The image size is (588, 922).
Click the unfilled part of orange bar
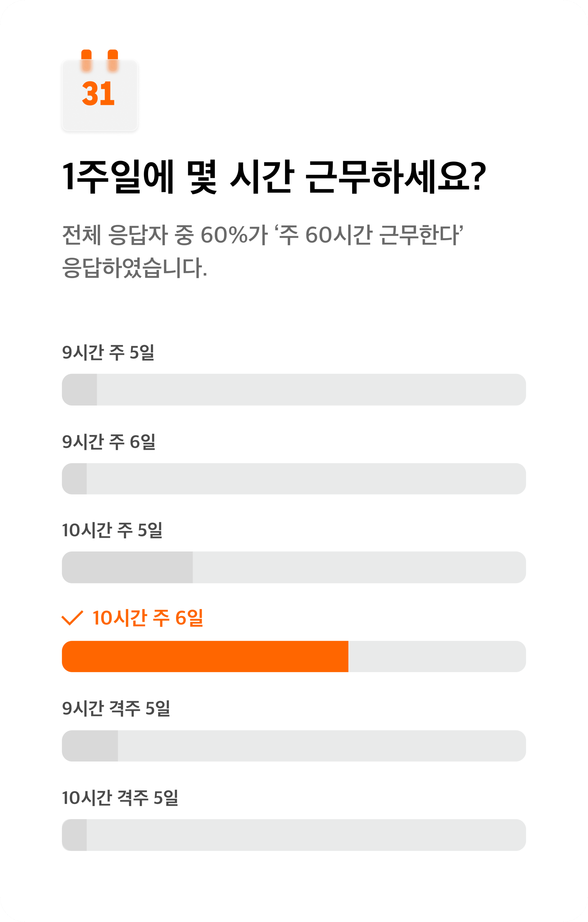[437, 656]
